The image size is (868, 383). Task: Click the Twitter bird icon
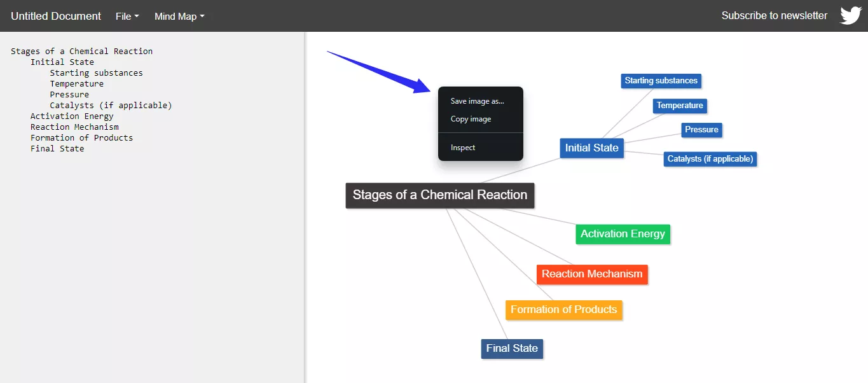pos(850,15)
